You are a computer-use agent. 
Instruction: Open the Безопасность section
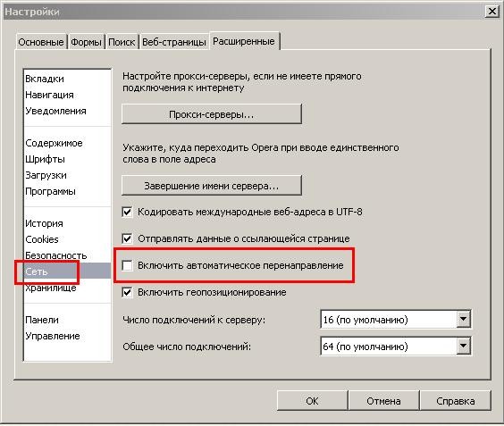click(56, 255)
